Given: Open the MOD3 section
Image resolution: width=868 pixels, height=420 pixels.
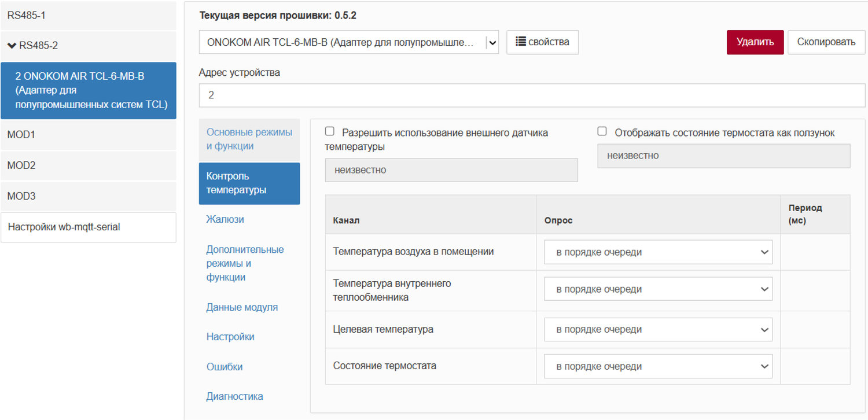Looking at the screenshot, I should pyautogui.click(x=88, y=196).
